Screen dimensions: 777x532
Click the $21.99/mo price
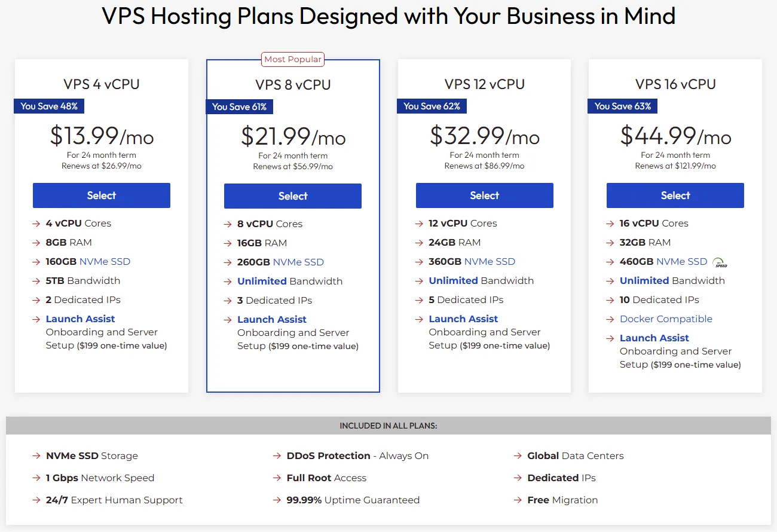pos(293,137)
